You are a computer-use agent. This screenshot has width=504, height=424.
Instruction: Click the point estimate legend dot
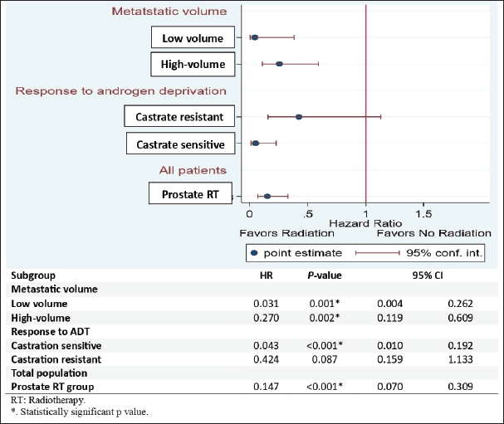click(254, 252)
